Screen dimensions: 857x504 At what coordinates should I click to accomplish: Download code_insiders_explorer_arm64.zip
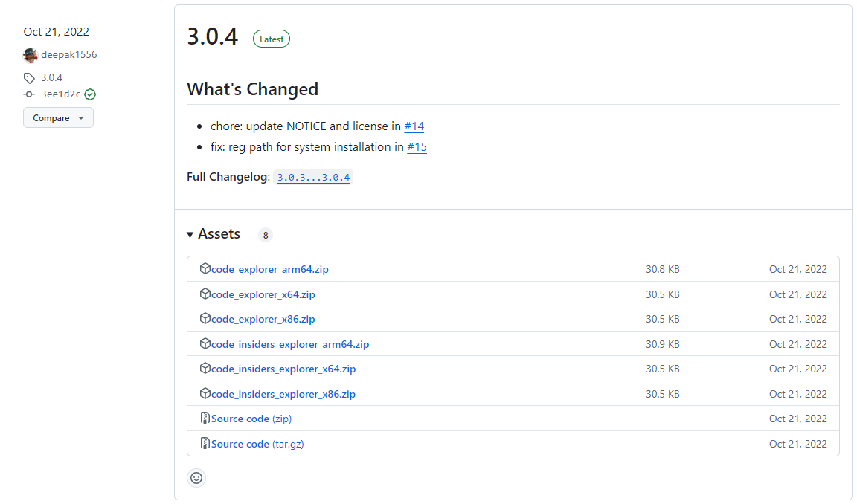(x=290, y=344)
